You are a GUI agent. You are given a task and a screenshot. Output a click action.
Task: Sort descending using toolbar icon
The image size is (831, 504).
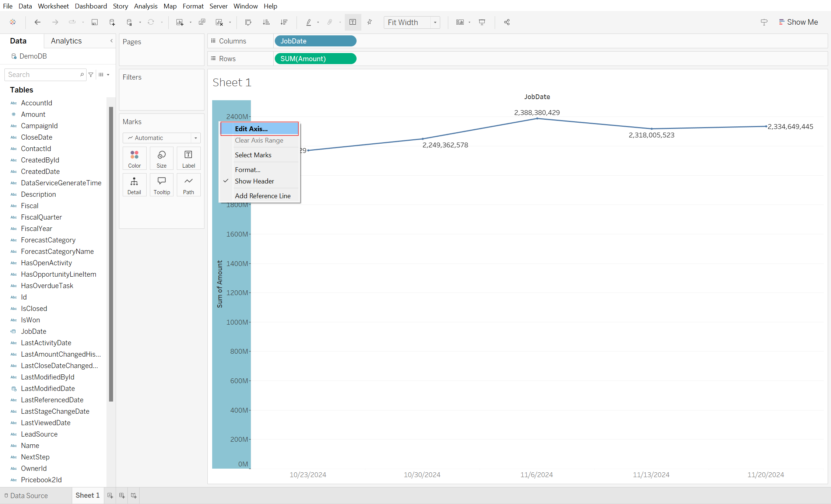click(x=284, y=22)
